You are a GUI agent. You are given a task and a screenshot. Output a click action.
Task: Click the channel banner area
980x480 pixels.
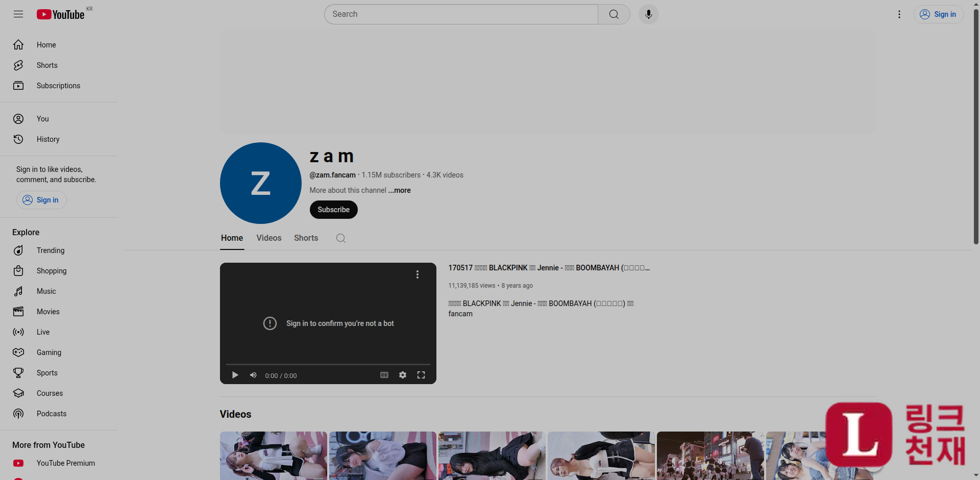pyautogui.click(x=548, y=82)
